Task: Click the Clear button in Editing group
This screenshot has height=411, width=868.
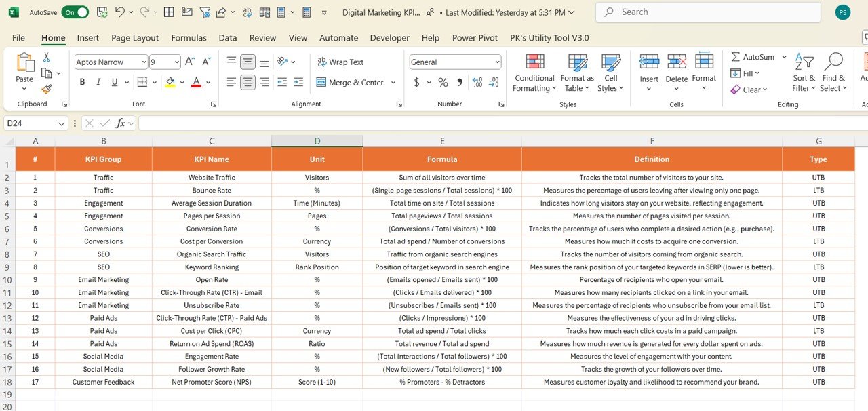Action: click(749, 90)
